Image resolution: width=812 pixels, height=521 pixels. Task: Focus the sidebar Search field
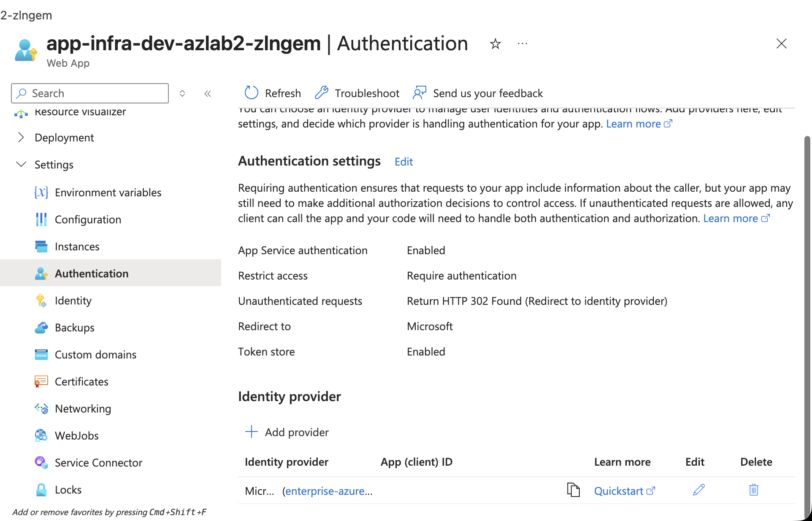click(90, 93)
